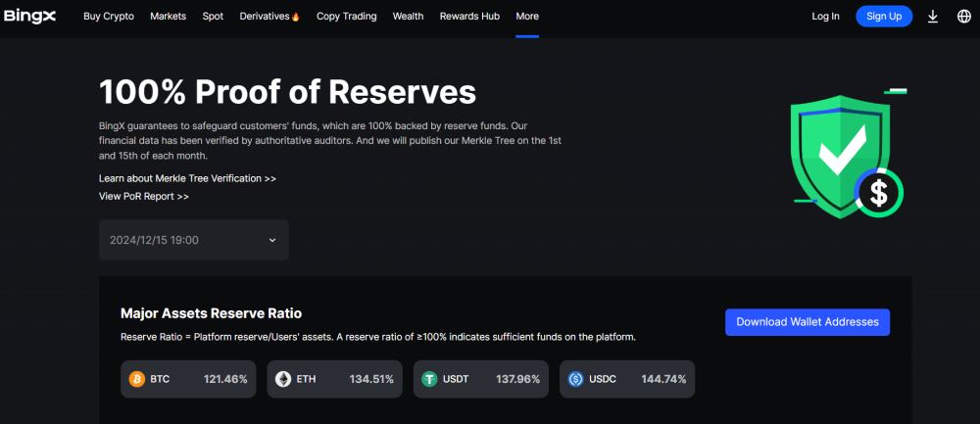Image resolution: width=980 pixels, height=424 pixels.
Task: Open the More menu
Action: tap(527, 17)
